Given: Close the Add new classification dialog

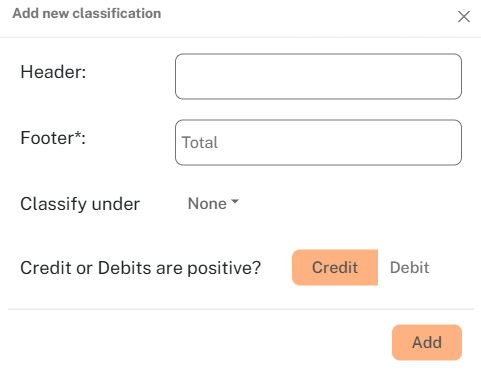Looking at the screenshot, I should (x=464, y=16).
